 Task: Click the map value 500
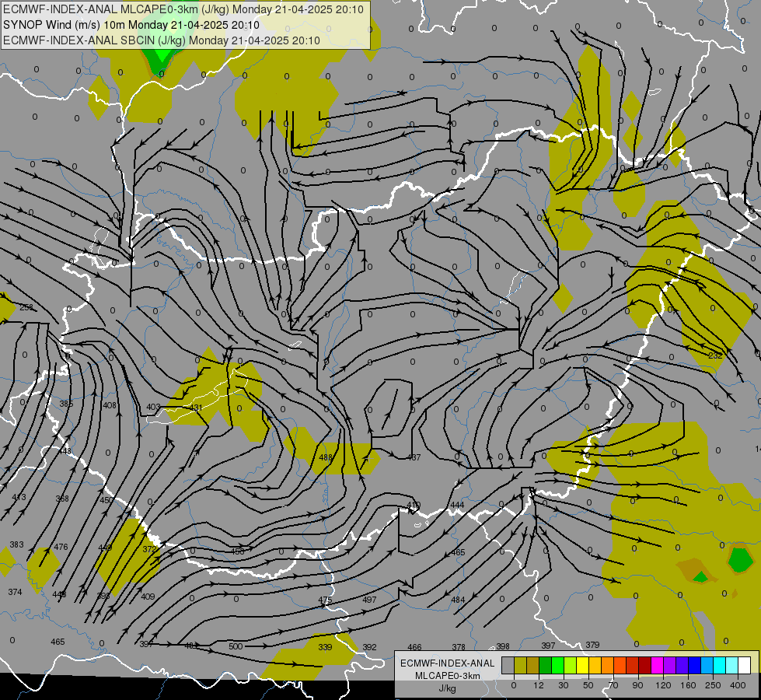236,646
